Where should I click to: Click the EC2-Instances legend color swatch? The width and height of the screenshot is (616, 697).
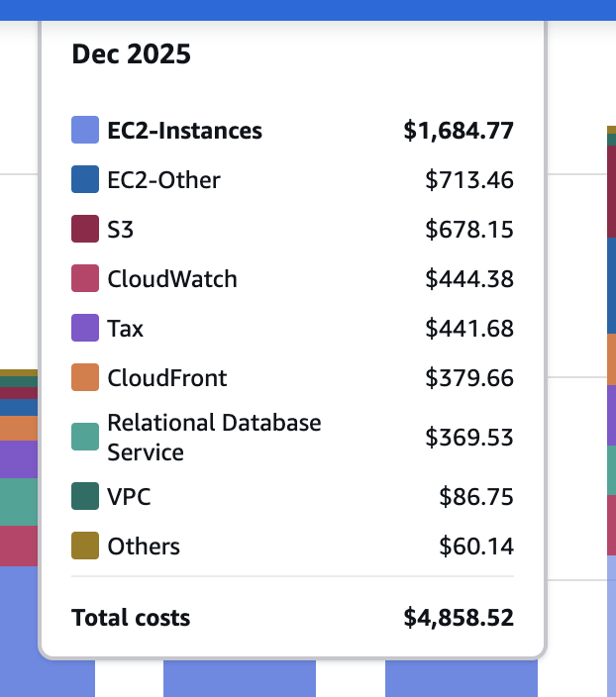(x=85, y=130)
